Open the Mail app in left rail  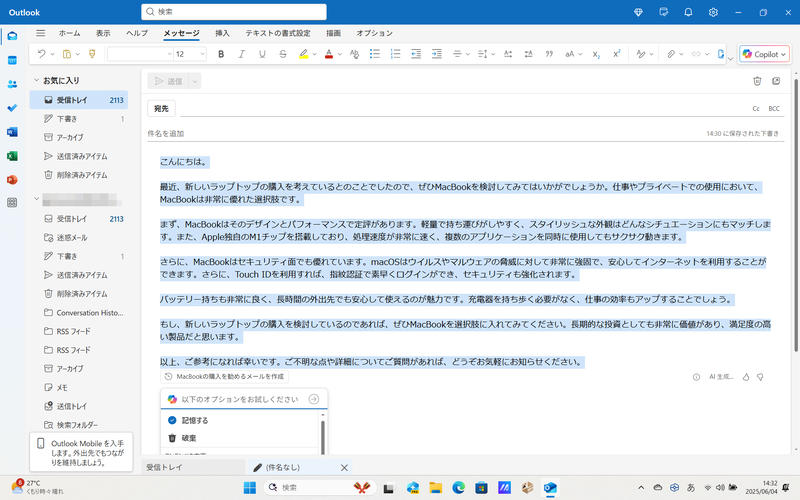[12, 36]
